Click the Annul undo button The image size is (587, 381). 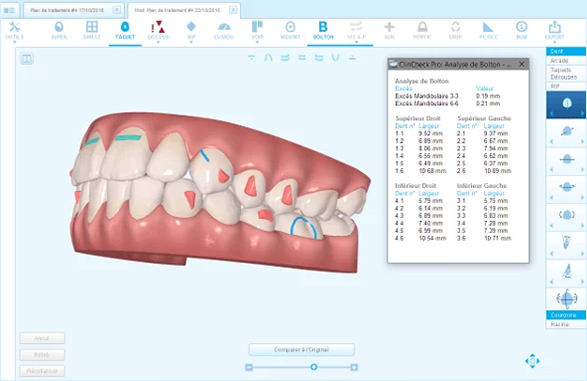pyautogui.click(x=42, y=338)
